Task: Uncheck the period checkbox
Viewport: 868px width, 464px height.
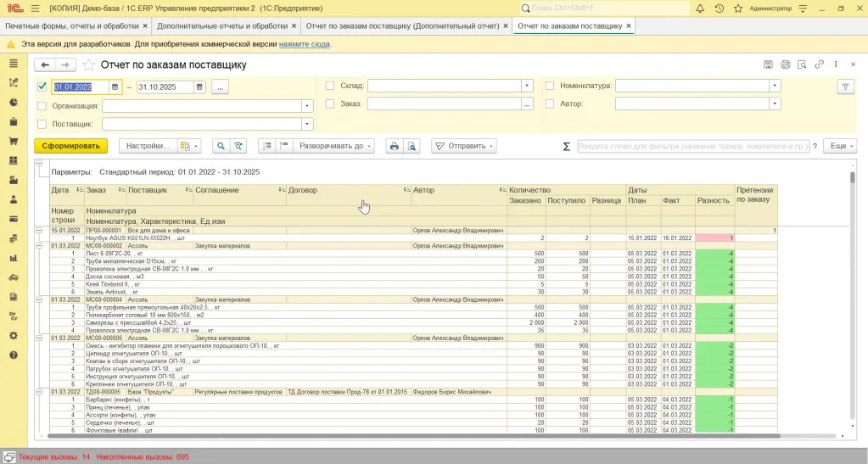Action: [x=42, y=87]
